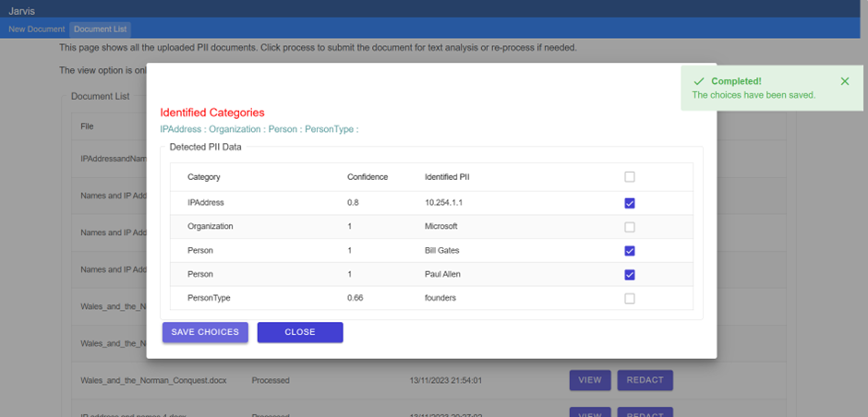Click the Confidence column header

click(x=368, y=177)
